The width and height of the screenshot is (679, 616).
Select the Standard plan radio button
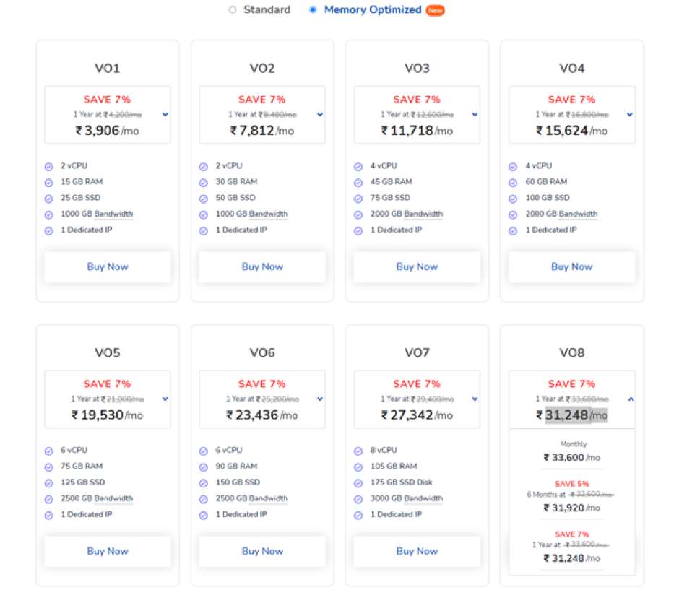233,10
